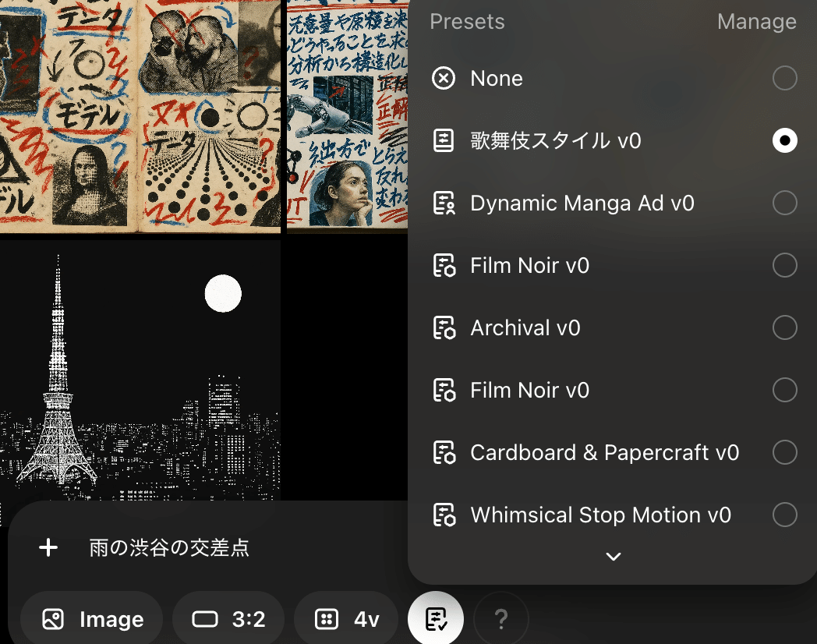Viewport: 817px width, 644px height.
Task: Click the Image mode button
Action: point(92,620)
